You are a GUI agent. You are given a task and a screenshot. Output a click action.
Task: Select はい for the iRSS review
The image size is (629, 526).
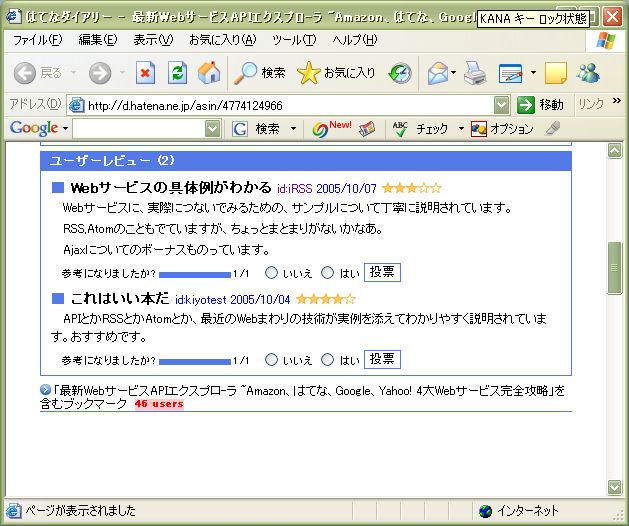327,273
